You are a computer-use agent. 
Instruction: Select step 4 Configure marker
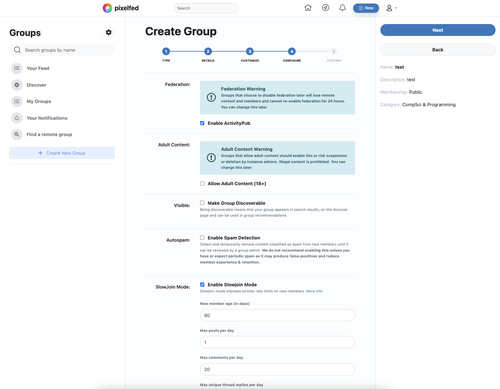292,51
